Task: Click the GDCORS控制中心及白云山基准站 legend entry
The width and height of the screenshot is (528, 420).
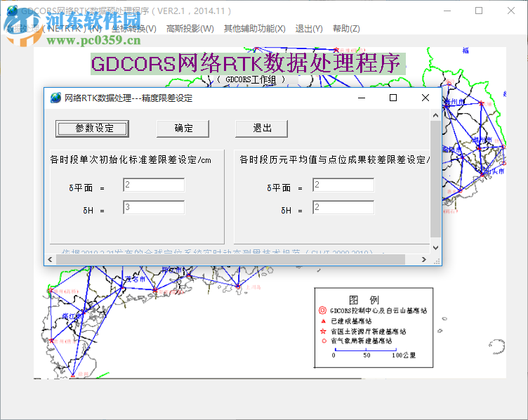Action: 378,310
